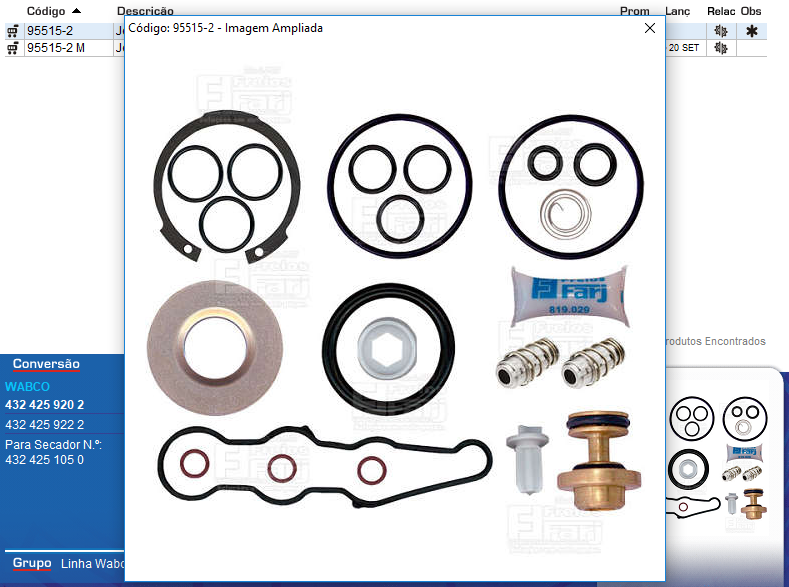Image resolution: width=789 pixels, height=587 pixels.
Task: Click product icon beside row 95515-2 M
Action: (13, 47)
